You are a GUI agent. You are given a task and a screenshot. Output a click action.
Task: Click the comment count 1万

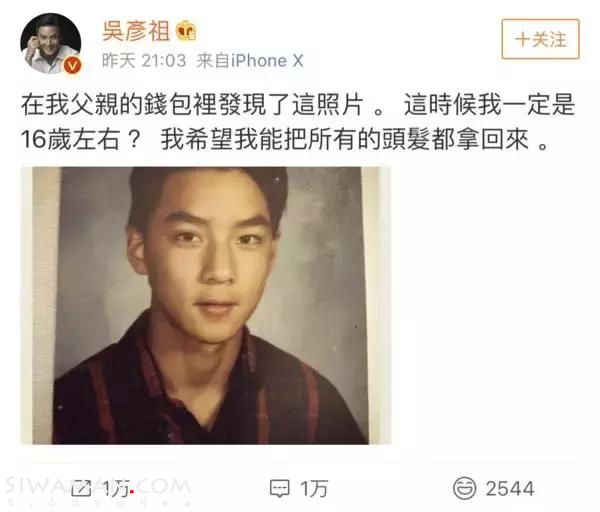click(314, 489)
